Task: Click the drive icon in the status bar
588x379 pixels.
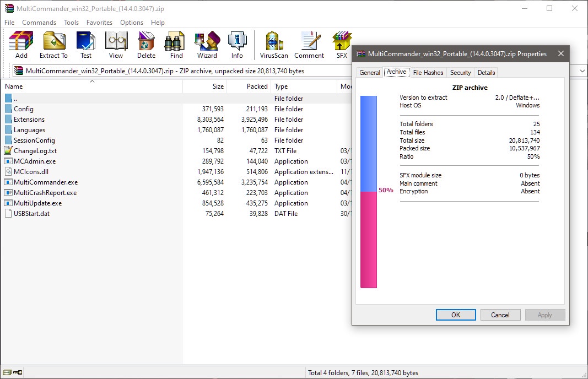Action: pyautogui.click(x=7, y=372)
